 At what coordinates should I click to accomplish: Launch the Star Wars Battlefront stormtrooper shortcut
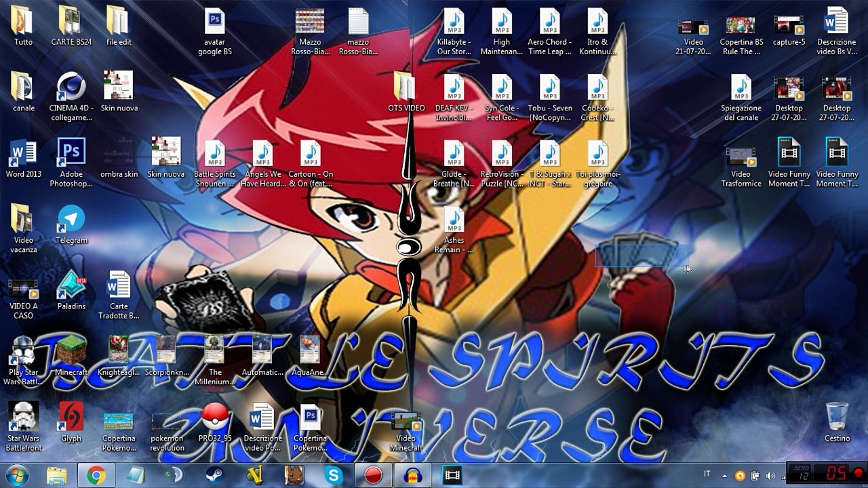tap(24, 418)
